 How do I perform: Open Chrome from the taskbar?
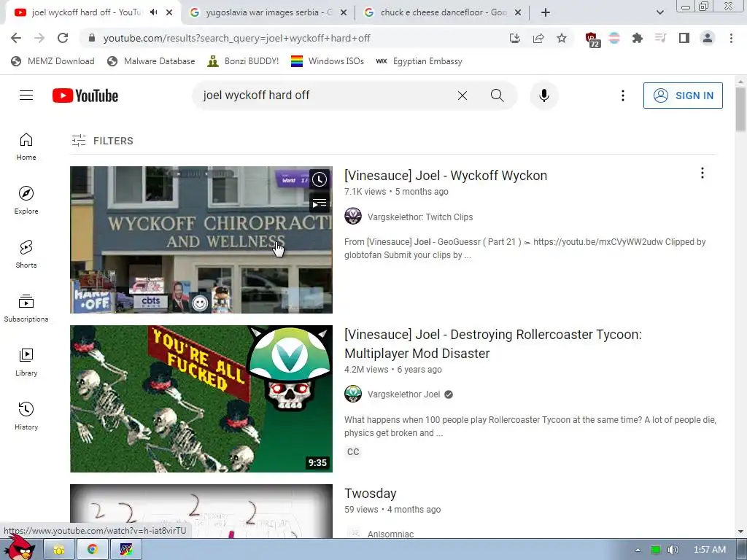(92, 550)
